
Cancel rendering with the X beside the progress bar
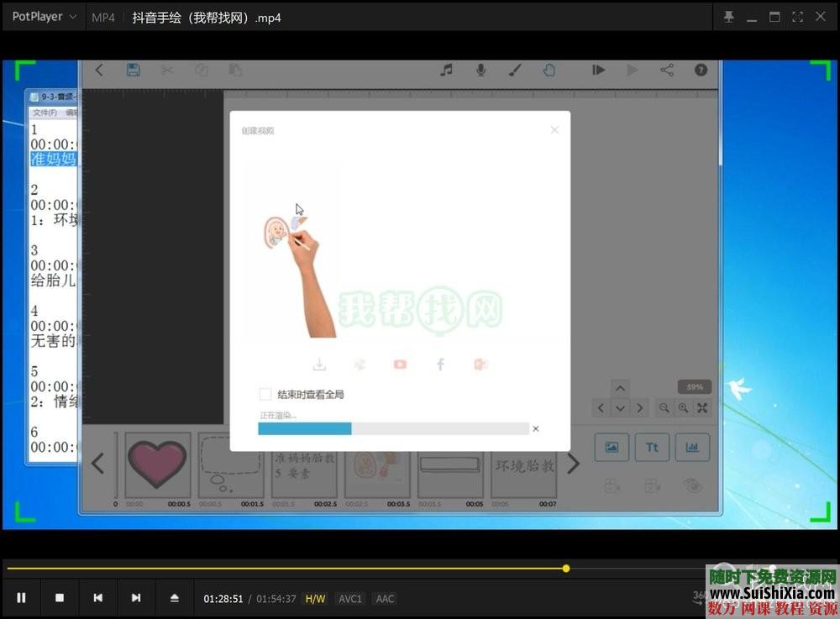coord(535,428)
